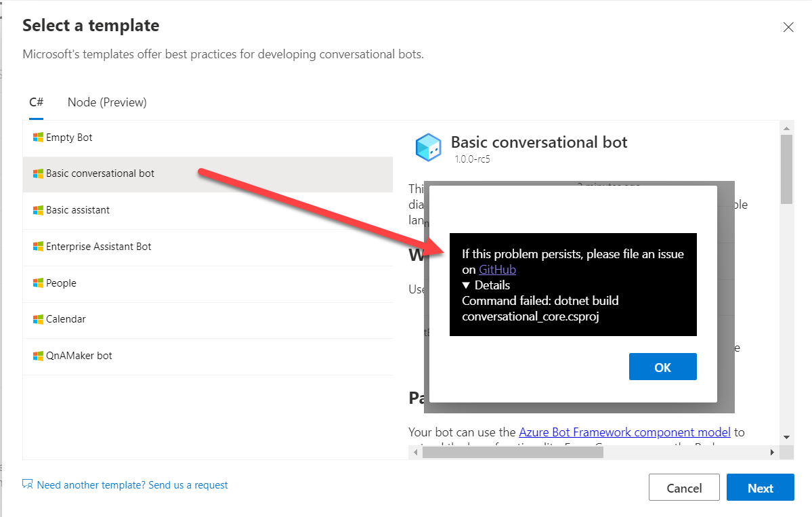
Task: Switch to the Node (Preview) tab
Action: 106,102
